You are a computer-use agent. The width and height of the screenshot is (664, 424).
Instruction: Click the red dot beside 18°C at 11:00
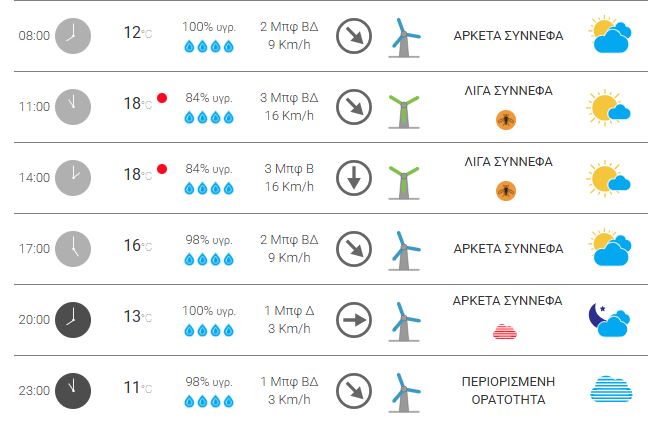coord(161,98)
